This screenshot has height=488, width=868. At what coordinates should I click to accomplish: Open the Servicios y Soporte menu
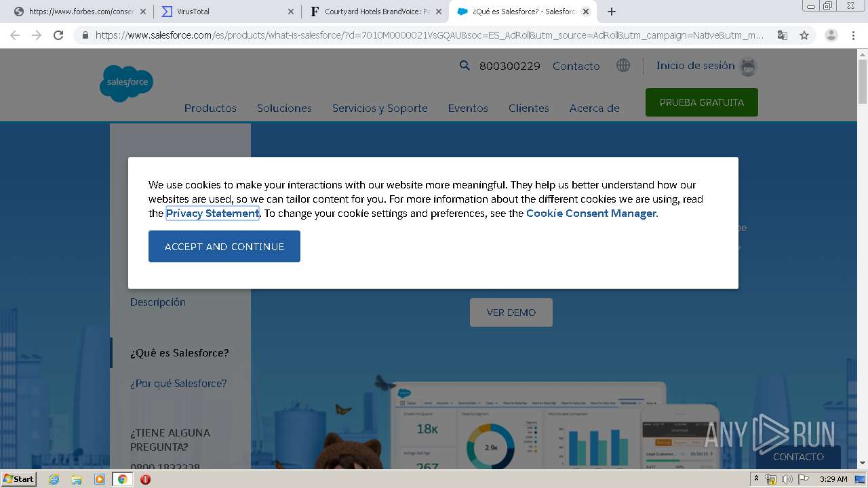380,108
